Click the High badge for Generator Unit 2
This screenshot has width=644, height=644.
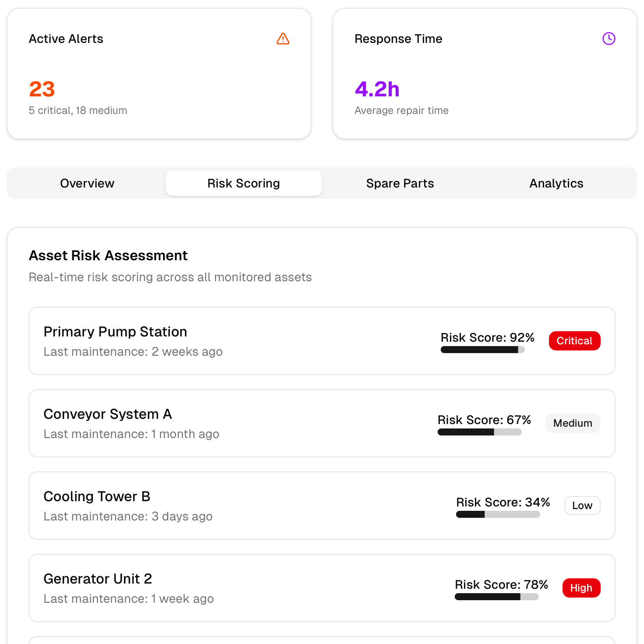click(x=581, y=588)
